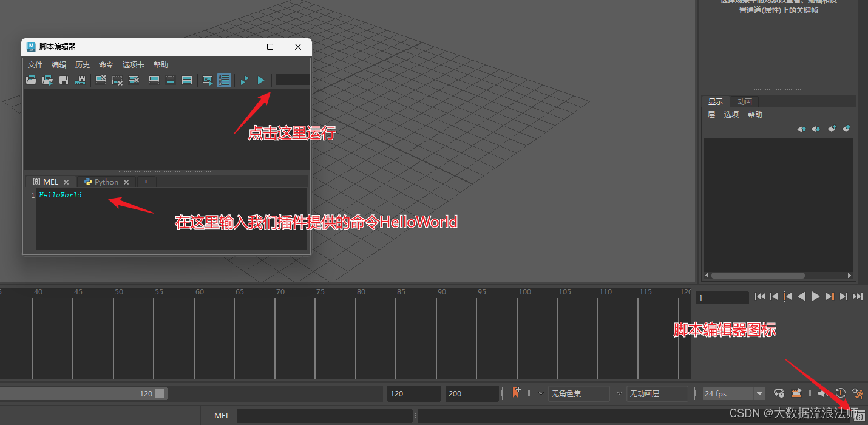
Task: Step back one frame button
Action: (774, 296)
